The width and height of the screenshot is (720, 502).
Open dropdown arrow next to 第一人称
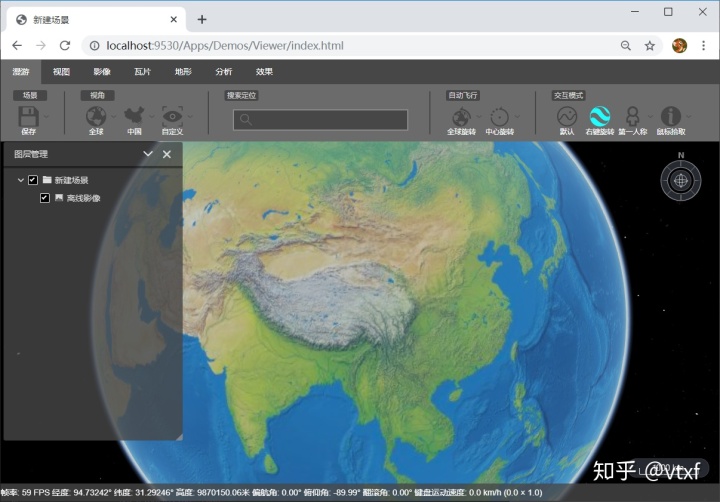pyautogui.click(x=650, y=117)
